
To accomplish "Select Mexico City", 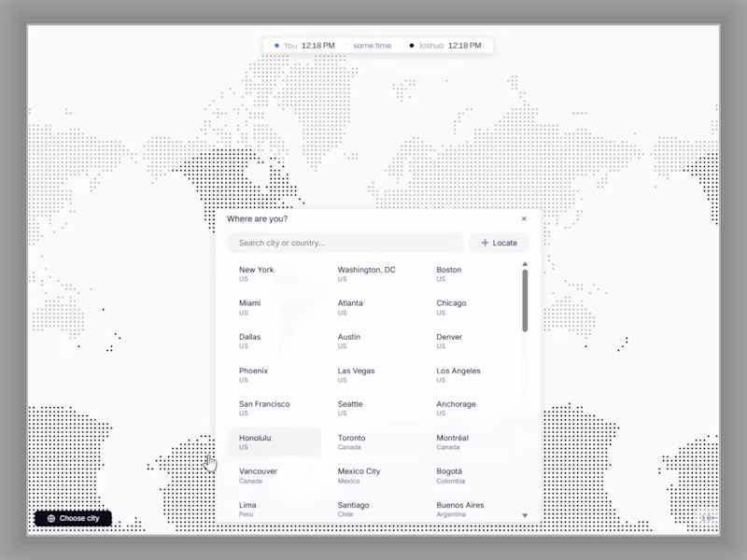I will 373,475.
